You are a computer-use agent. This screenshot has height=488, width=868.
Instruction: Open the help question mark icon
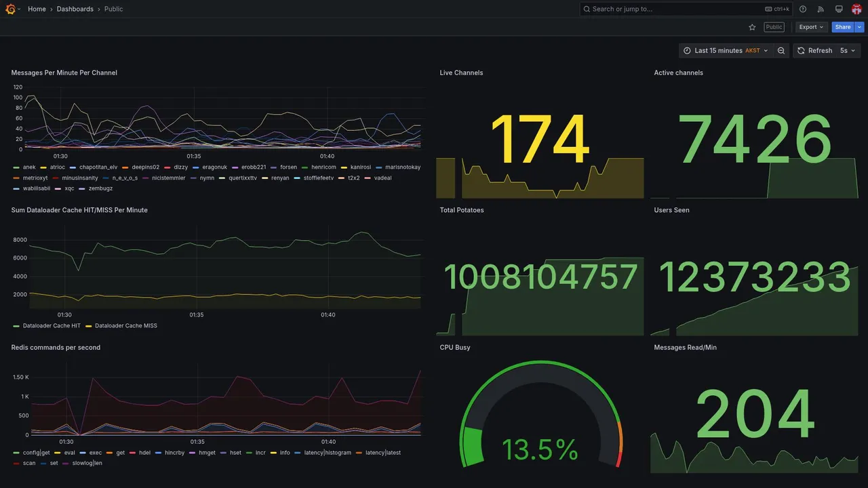point(803,9)
